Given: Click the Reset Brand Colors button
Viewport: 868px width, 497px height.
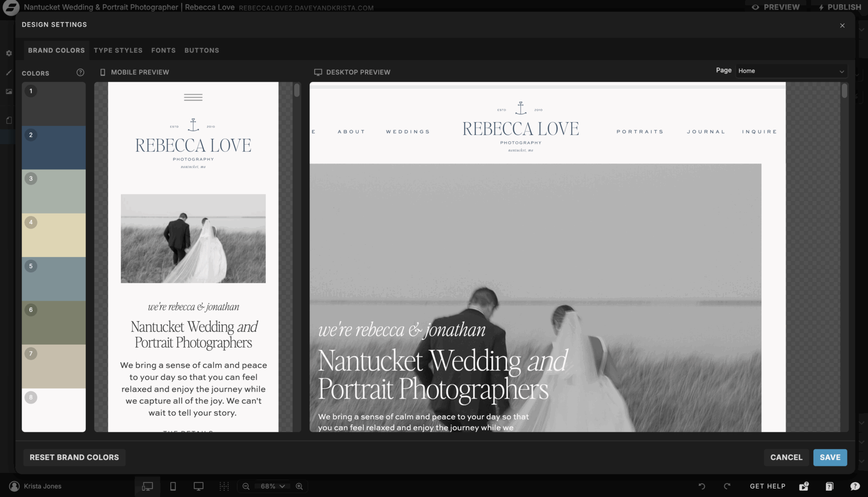Looking at the screenshot, I should (x=74, y=457).
